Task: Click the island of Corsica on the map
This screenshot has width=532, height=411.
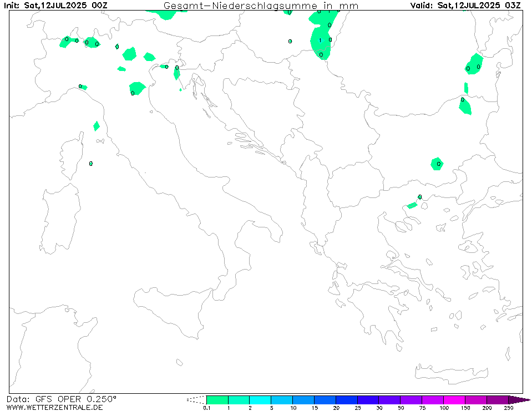Action: (72, 156)
